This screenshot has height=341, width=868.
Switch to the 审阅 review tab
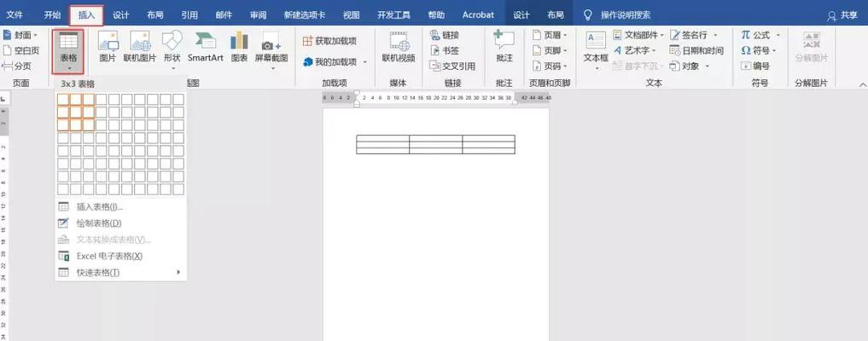tap(258, 15)
